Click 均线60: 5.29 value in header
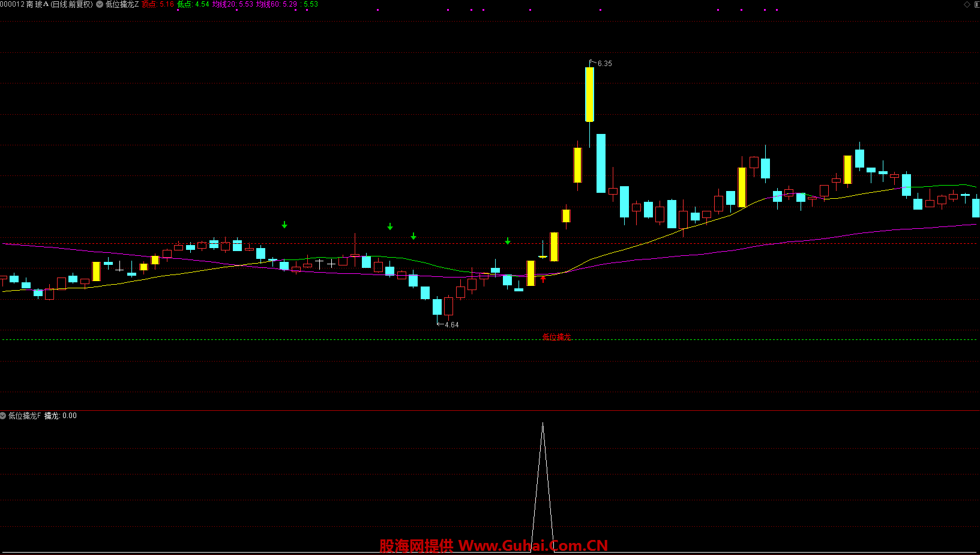This screenshot has height=555, width=980. pos(277,4)
